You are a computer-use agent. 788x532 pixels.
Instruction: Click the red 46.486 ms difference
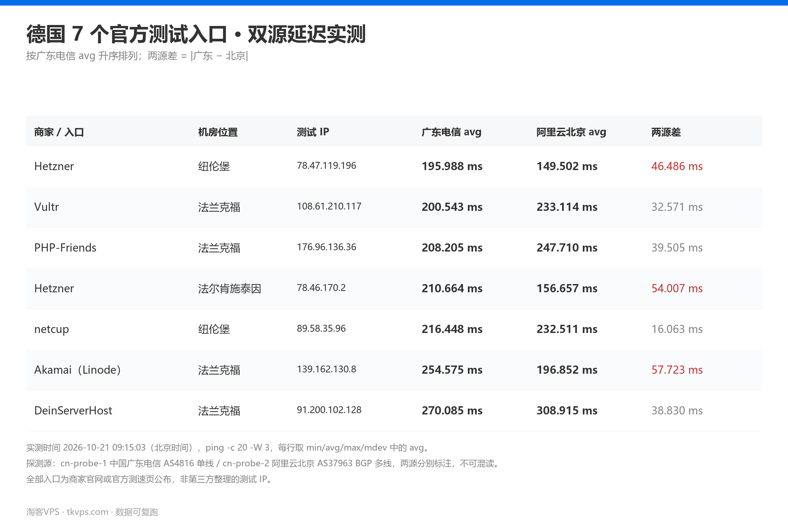coord(677,166)
